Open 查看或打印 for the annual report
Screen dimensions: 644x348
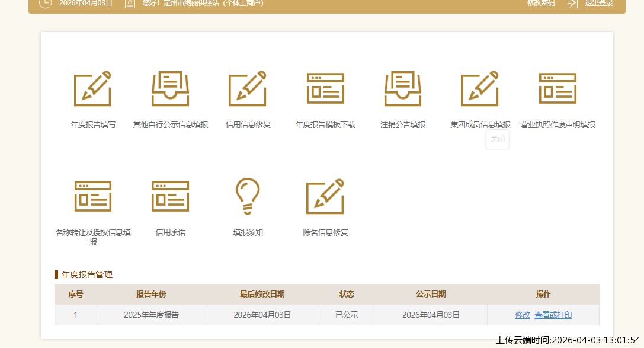553,315
